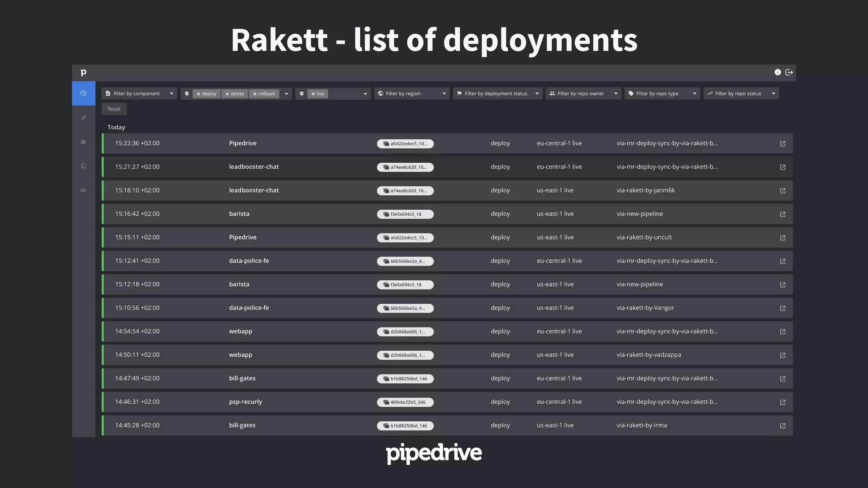Click the Pipedrive 'p' logo in header

[x=83, y=72]
